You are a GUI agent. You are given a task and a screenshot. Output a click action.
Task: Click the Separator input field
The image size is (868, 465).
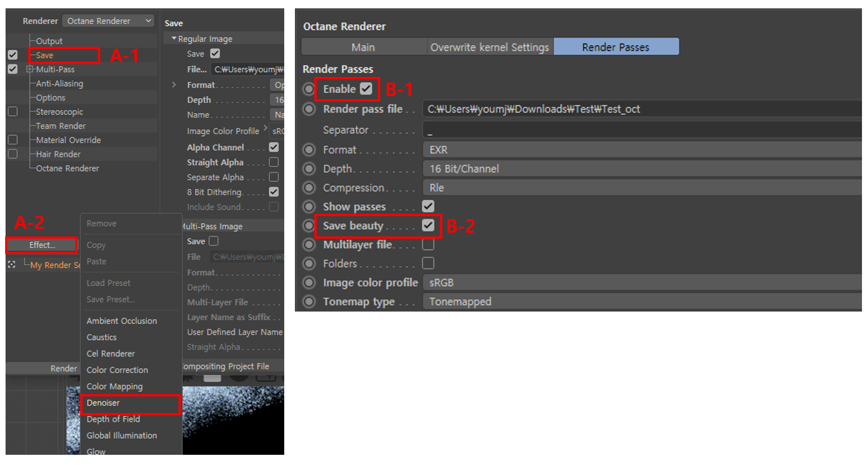[x=642, y=130]
